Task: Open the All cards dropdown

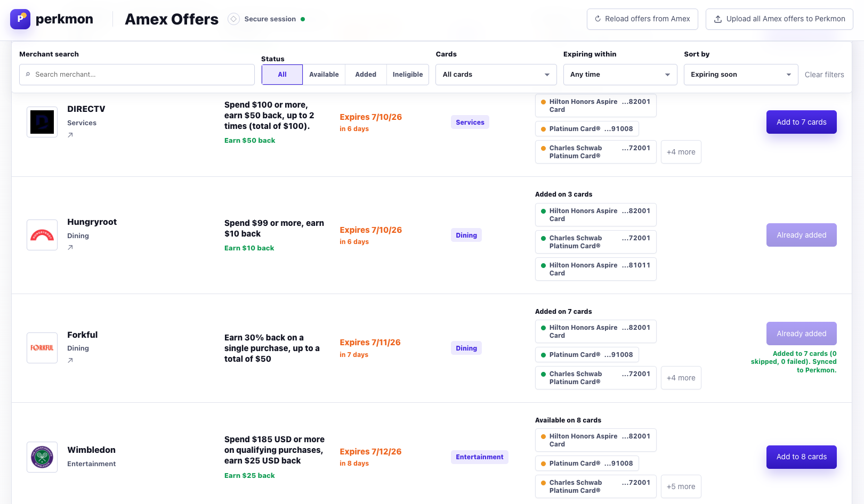Action: click(496, 75)
